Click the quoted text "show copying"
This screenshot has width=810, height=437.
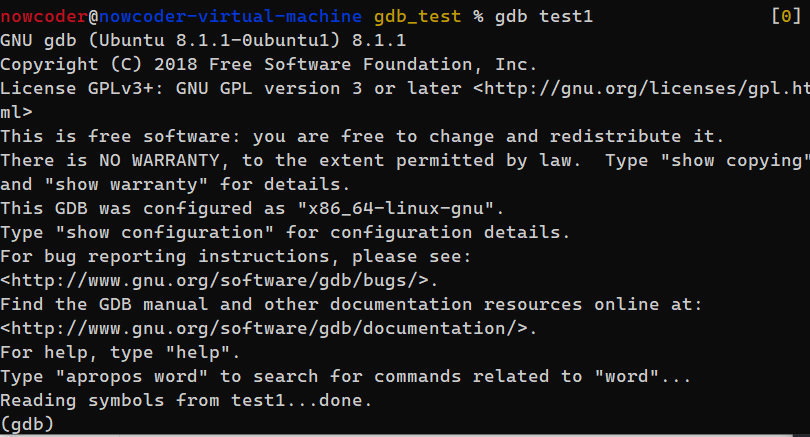[735, 161]
